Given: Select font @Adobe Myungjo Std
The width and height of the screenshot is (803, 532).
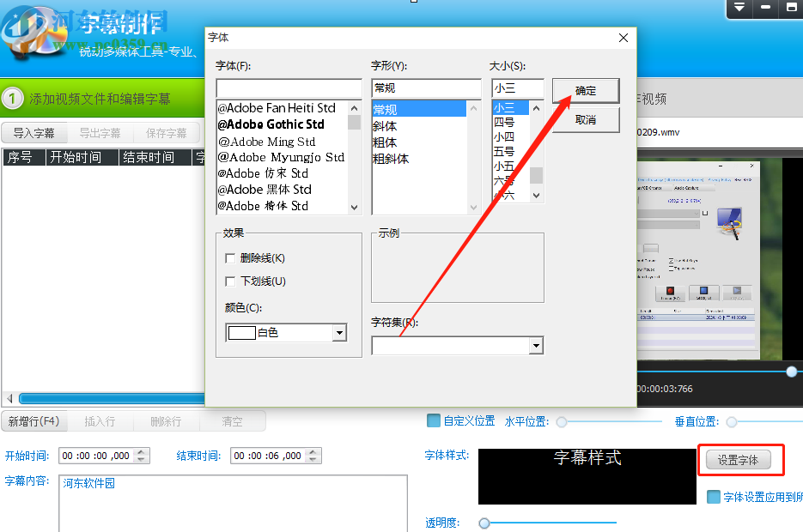Looking at the screenshot, I should (x=283, y=157).
